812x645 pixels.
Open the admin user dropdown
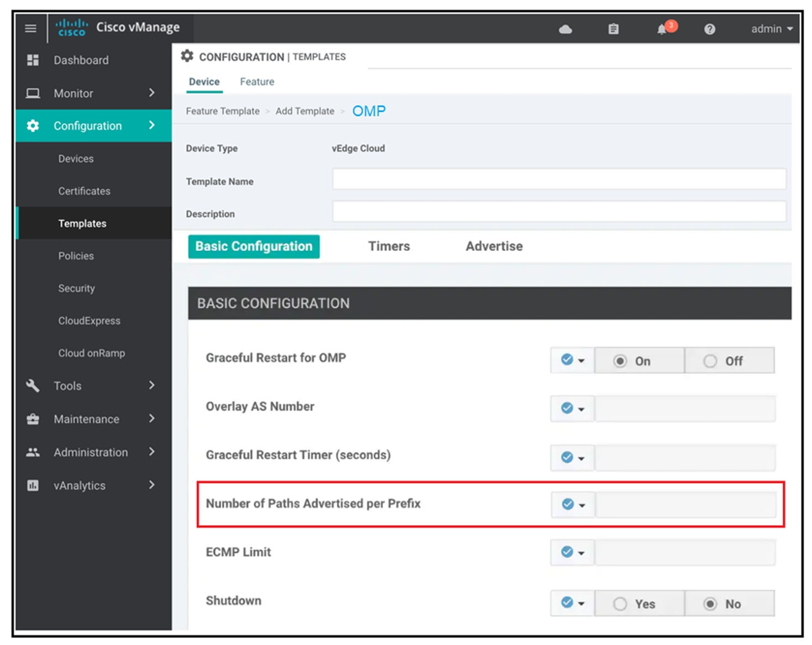point(772,29)
